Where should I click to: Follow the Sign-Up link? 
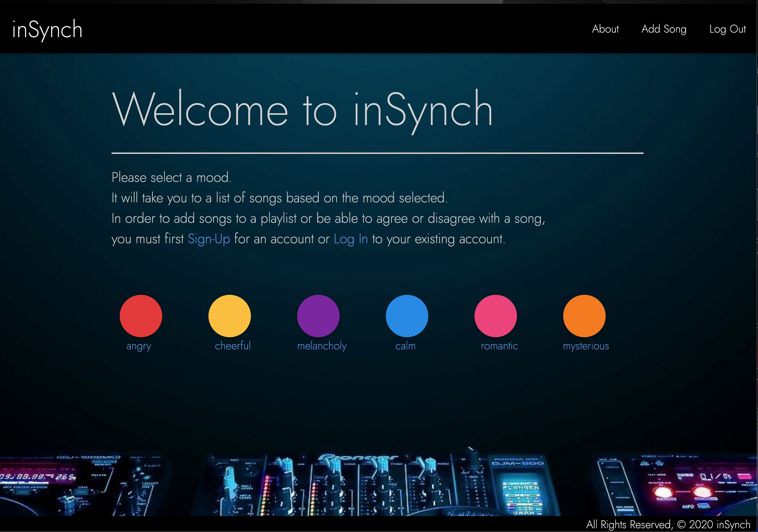coord(209,239)
